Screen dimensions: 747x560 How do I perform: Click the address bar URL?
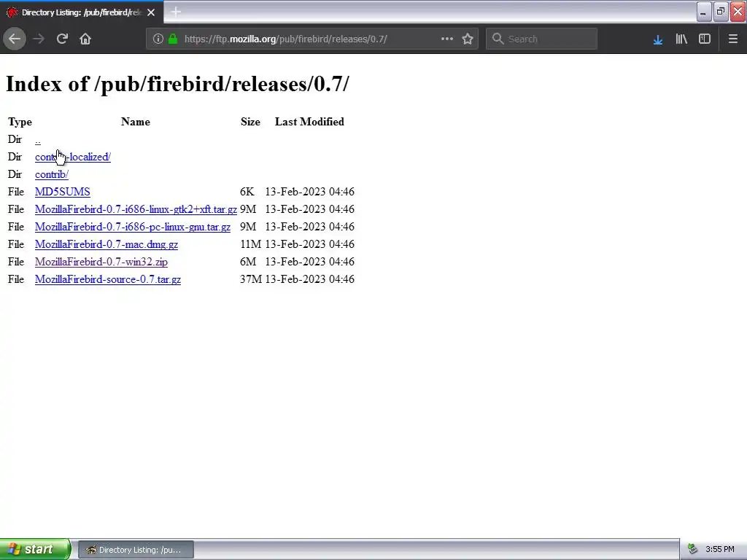pyautogui.click(x=285, y=39)
